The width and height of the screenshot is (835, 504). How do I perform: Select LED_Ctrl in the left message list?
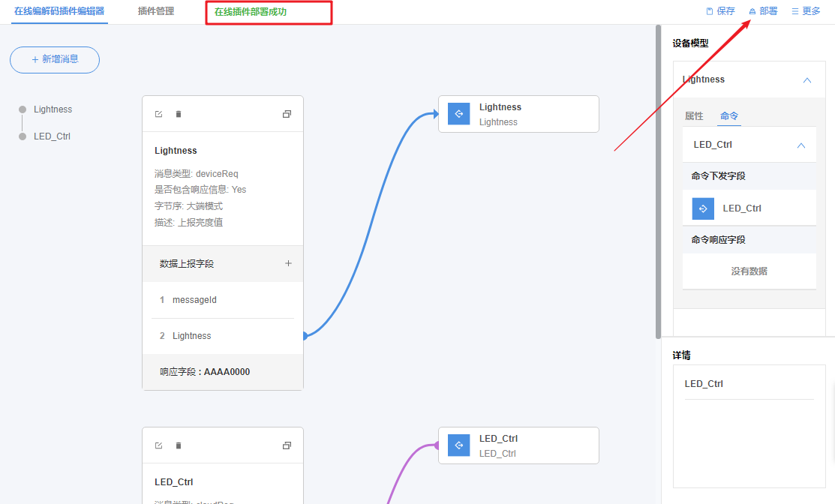coord(52,136)
